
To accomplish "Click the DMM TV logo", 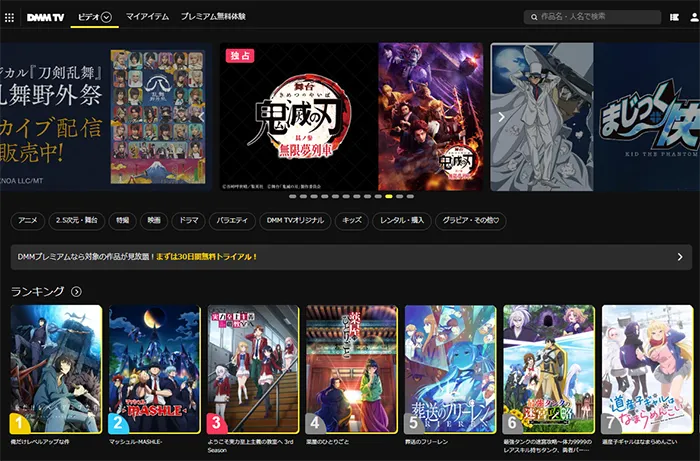I will point(43,17).
